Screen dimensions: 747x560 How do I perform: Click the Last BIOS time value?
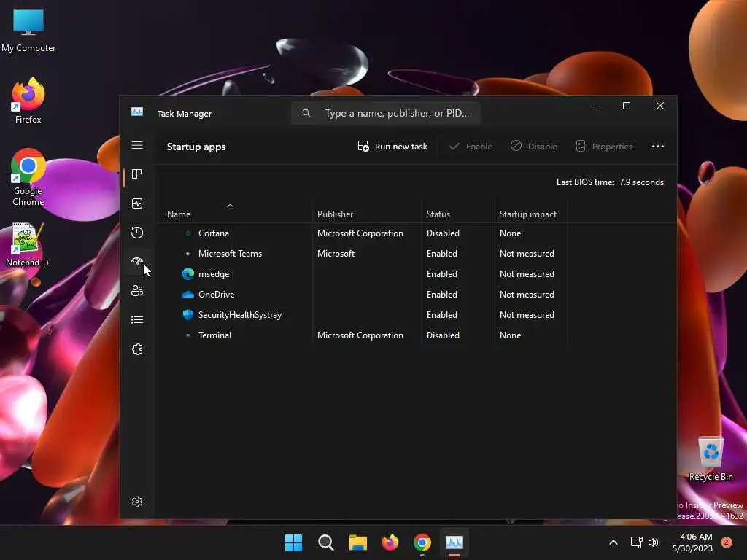coord(641,182)
